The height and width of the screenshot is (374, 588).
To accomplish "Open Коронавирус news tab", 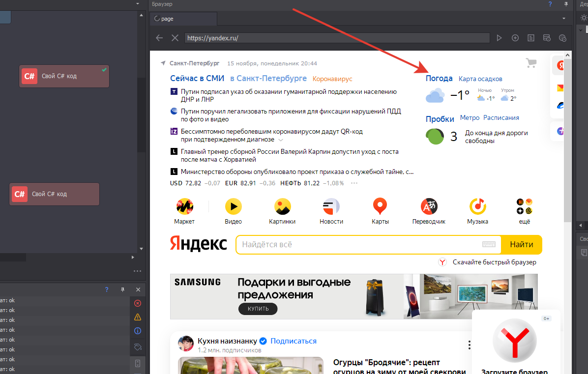I will (x=332, y=79).
